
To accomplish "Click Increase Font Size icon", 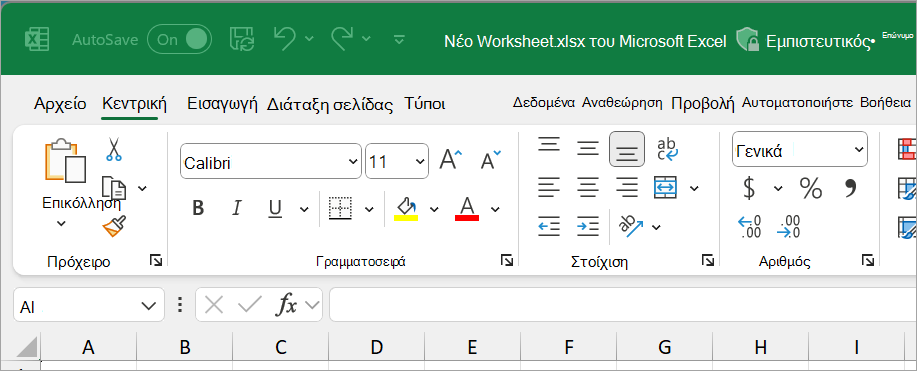I will [x=450, y=159].
